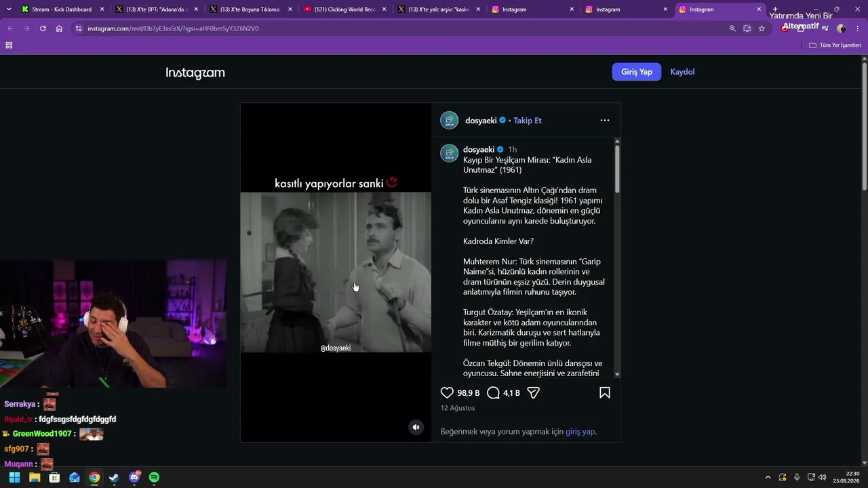This screenshot has width=868, height=488.
Task: Click the Kaydol sign-up link
Action: tap(682, 72)
